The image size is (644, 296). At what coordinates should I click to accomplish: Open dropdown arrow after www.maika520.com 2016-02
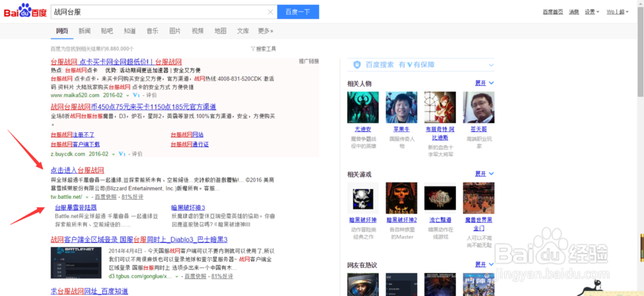(128, 95)
